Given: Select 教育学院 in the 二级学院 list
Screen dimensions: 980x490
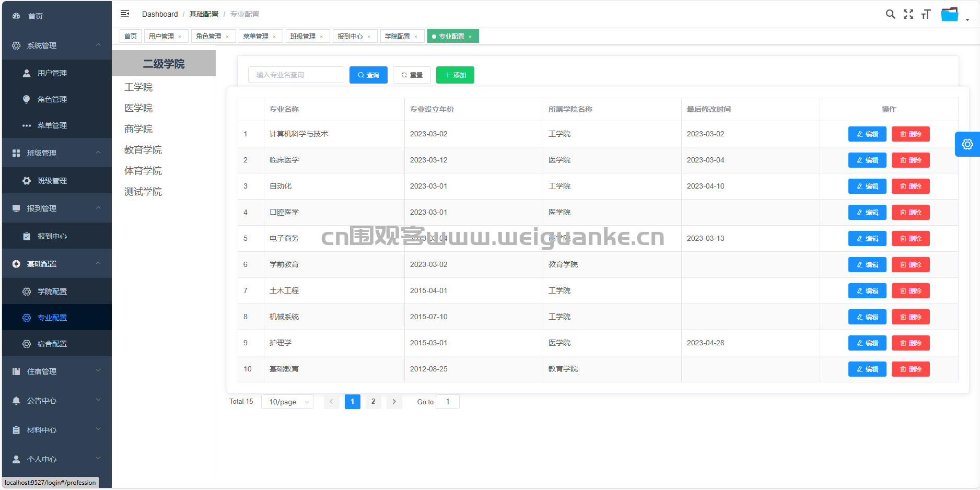Looking at the screenshot, I should (x=143, y=150).
